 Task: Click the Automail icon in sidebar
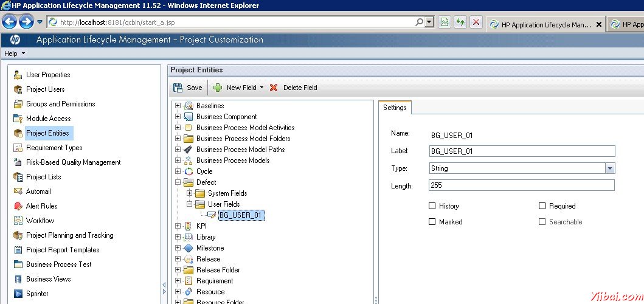coord(18,192)
